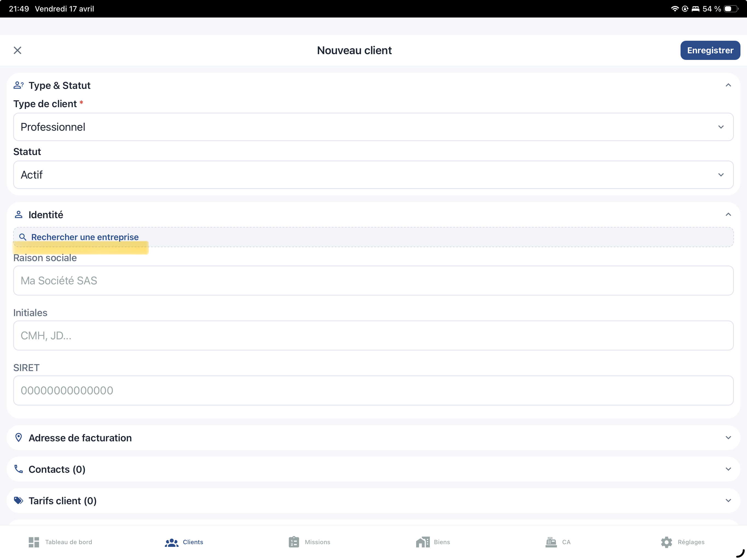This screenshot has height=560, width=747.
Task: Click the phone icon next to Contacts
Action: pyautogui.click(x=19, y=469)
